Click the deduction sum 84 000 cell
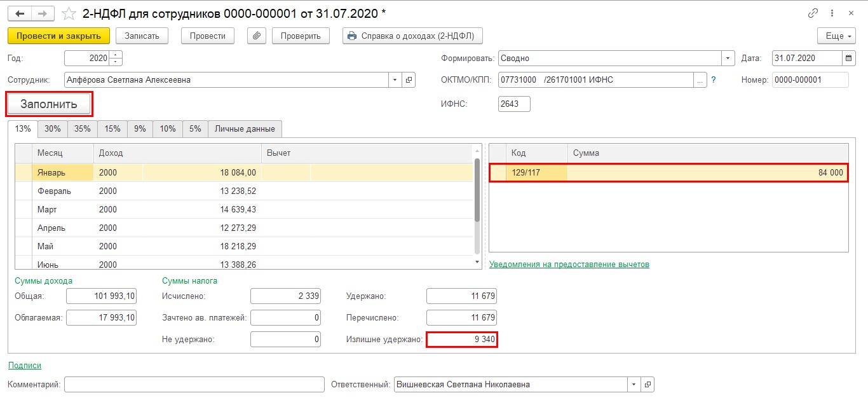Screen dimensions: 868x400 coord(707,172)
